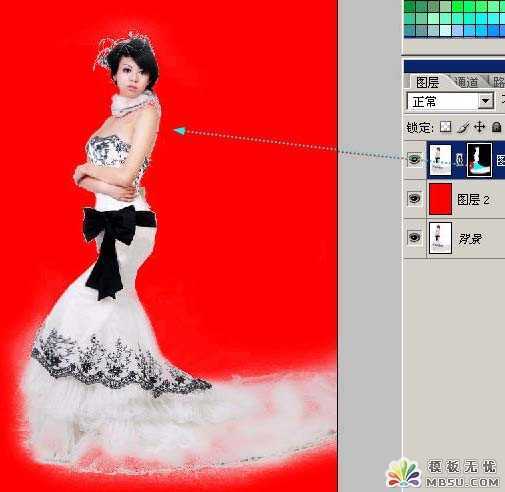Select layer named 图层 2

tap(473, 200)
